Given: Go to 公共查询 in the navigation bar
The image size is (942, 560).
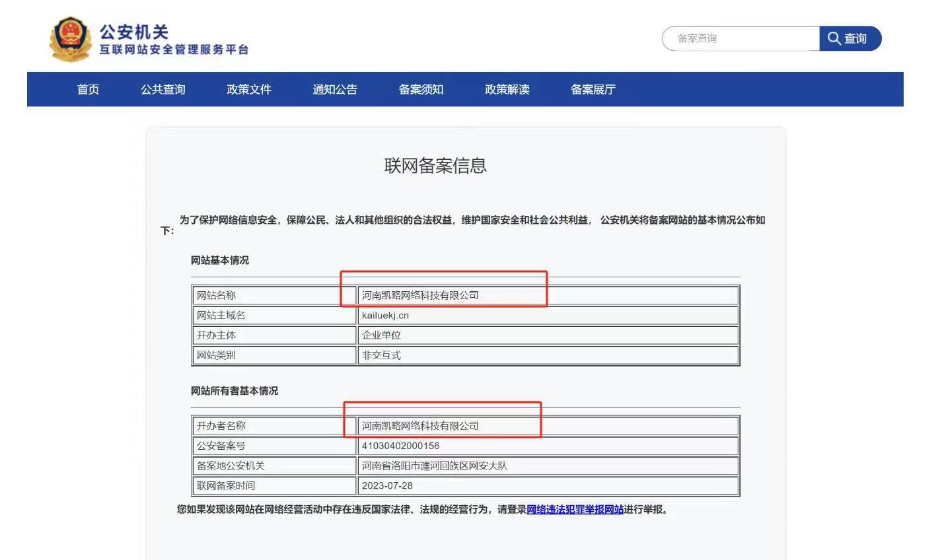Looking at the screenshot, I should tap(163, 89).
